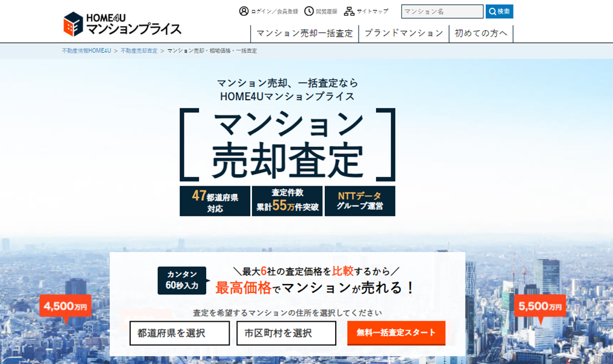This screenshot has height=364, width=613.
Task: Click the login user profile icon
Action: click(x=244, y=11)
